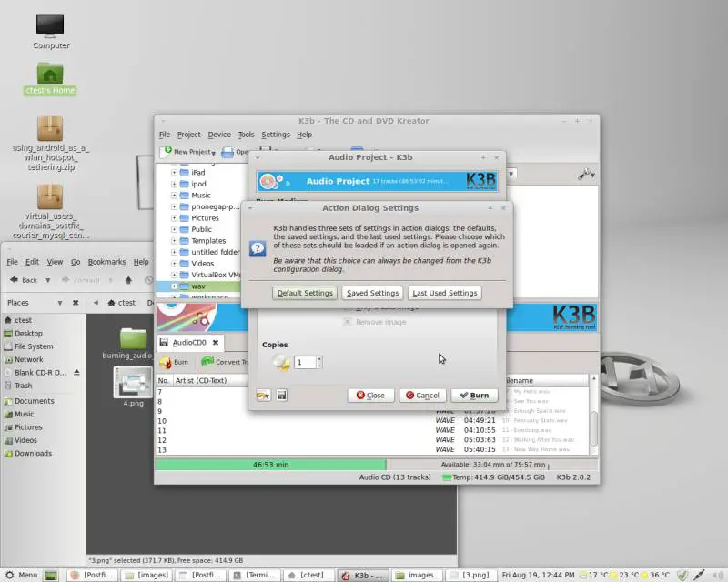
Task: Click Cancel in the Audio Project dialog
Action: pos(422,395)
